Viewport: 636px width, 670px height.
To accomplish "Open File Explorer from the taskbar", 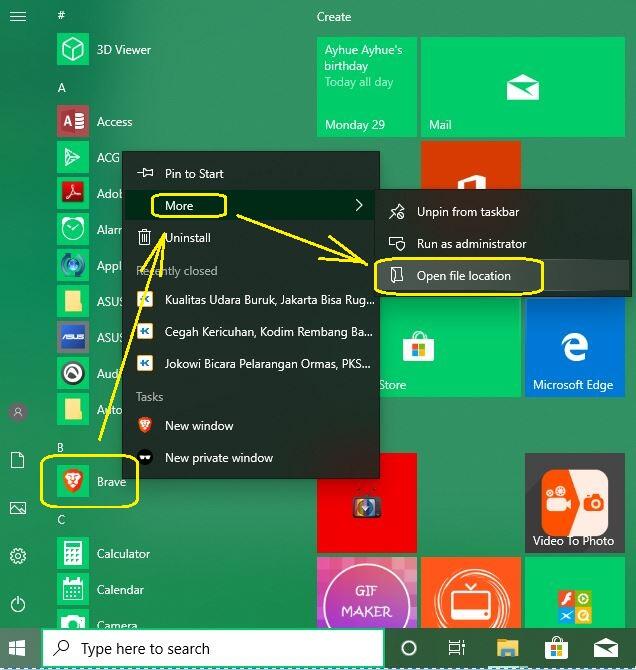I will click(x=507, y=648).
